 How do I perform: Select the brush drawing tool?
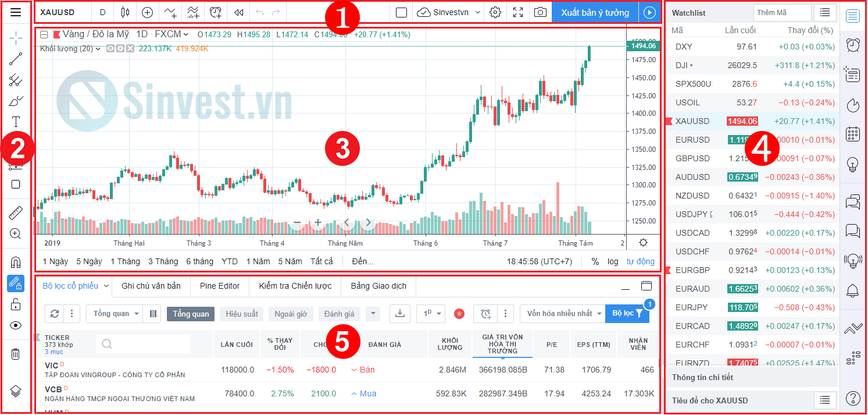tap(16, 101)
